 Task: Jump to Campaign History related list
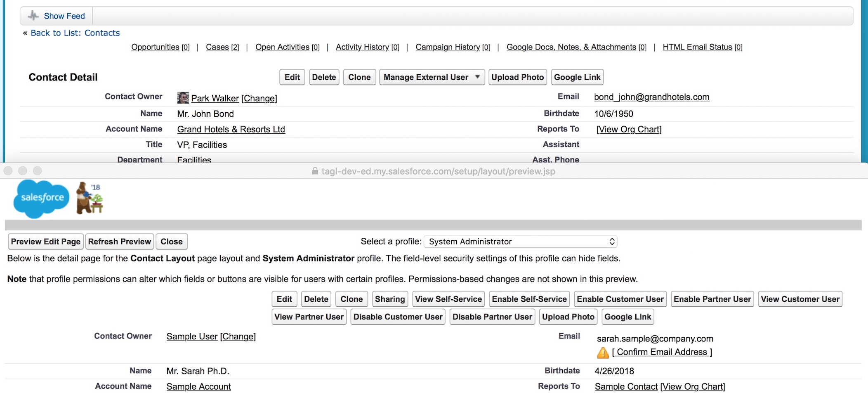(448, 47)
